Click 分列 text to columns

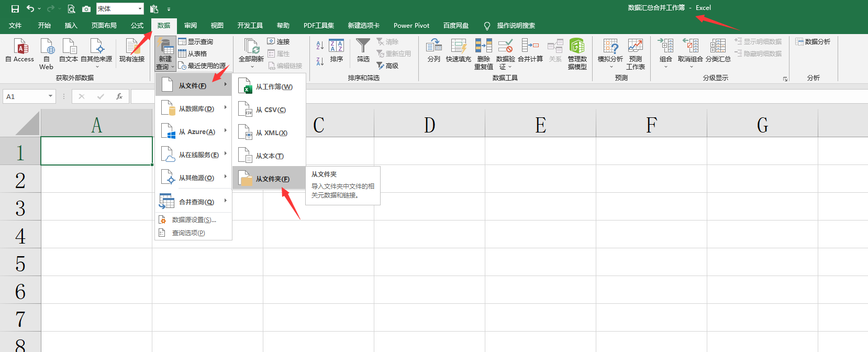[x=434, y=51]
